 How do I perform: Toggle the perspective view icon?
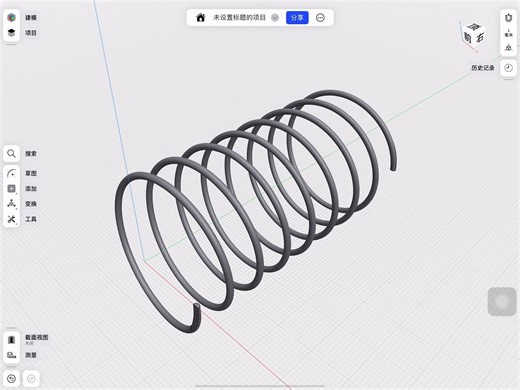(508, 48)
